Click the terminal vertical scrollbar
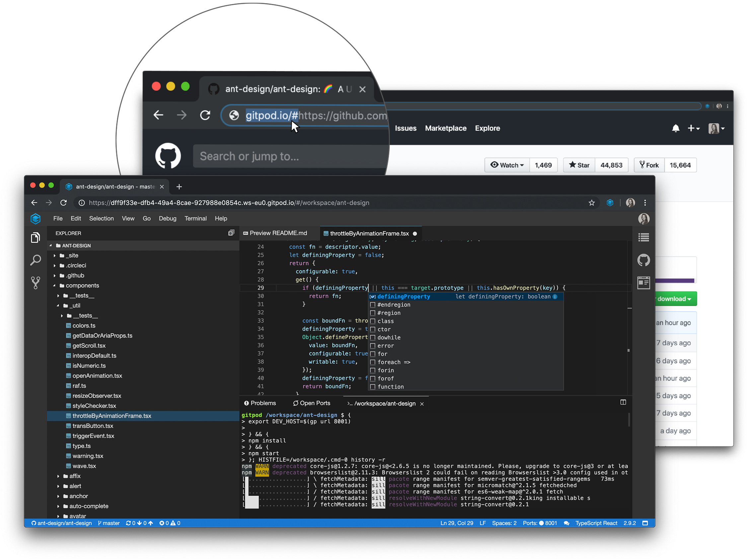The height and width of the screenshot is (559, 756). (x=629, y=420)
